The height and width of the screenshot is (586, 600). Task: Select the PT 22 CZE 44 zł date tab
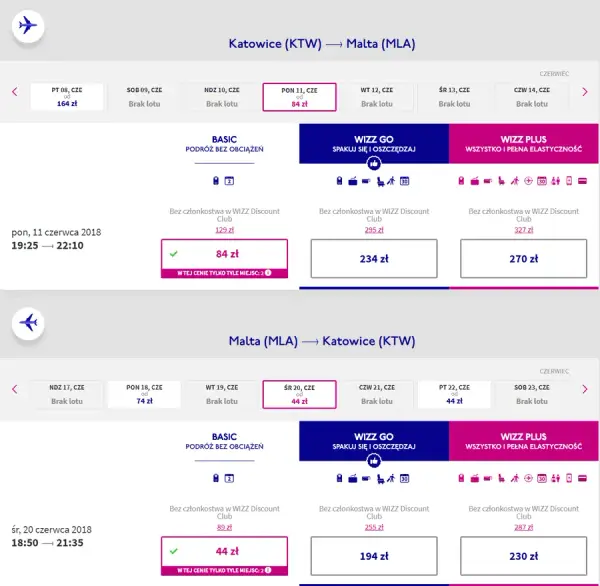(454, 394)
